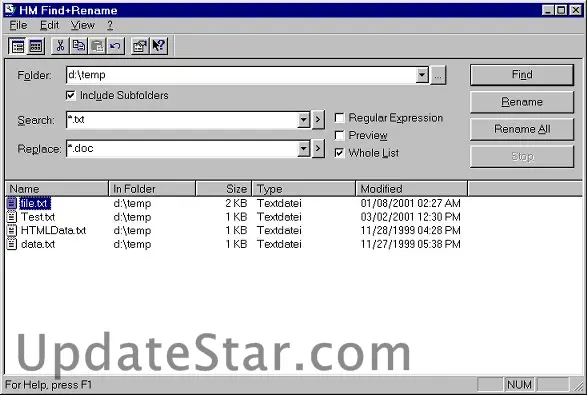Image resolution: width=587 pixels, height=395 pixels.
Task: Activate the context help arrow icon
Action: coord(159,46)
